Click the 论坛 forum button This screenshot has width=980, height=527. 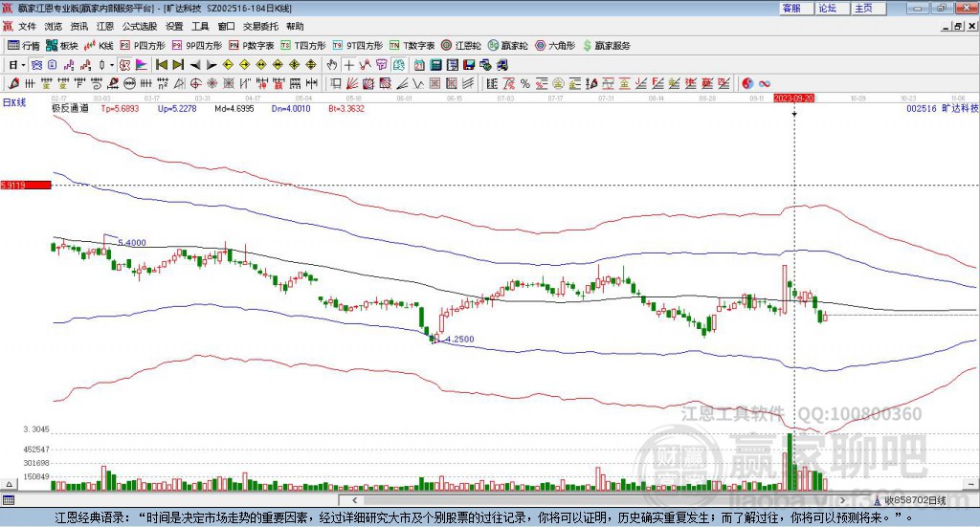pyautogui.click(x=832, y=8)
